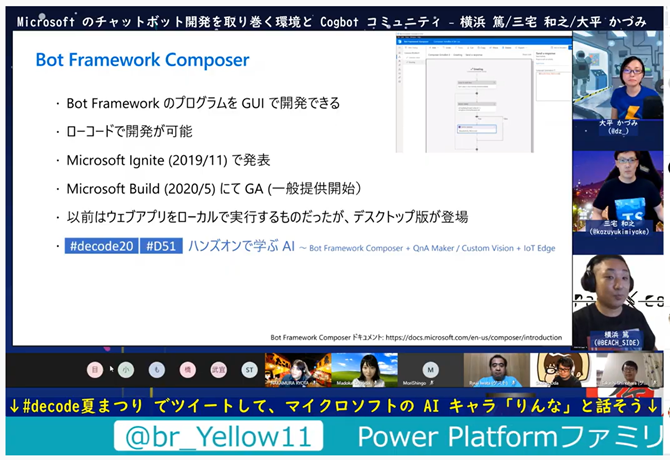Click the bullet 'Bot Framework のプログラムを GUI で開発できる'

[x=203, y=103]
